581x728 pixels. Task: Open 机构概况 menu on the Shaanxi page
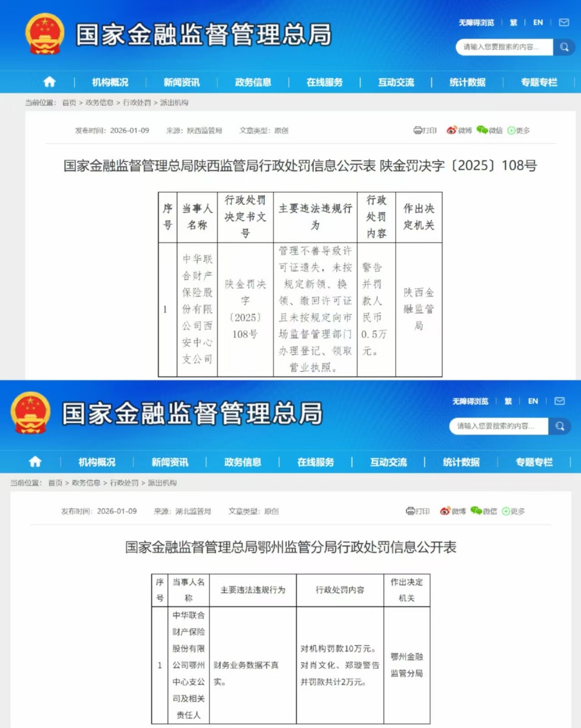[x=110, y=82]
